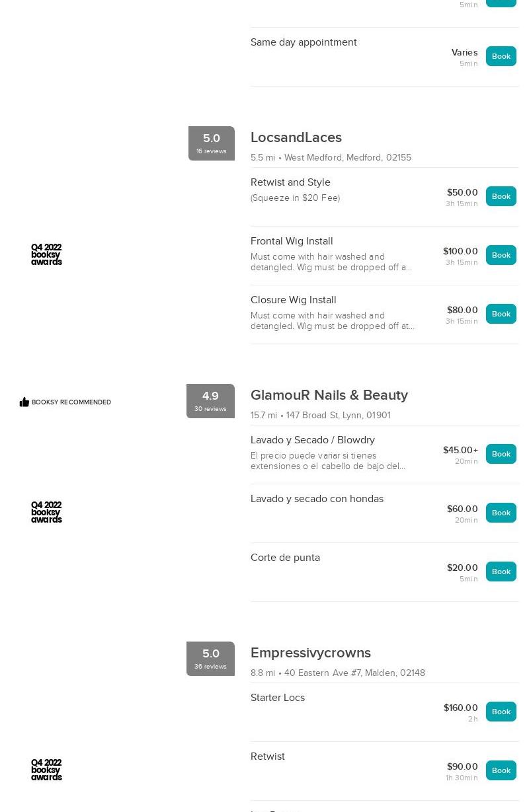Open LocsandLaces 5.0 rating reviews badge
Screen dimensions: 529x812
click(x=211, y=143)
